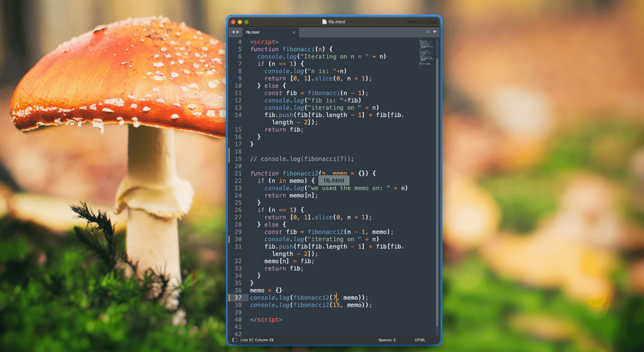Screen dimensions: 644x352
Task: Click the minimap code preview
Action: [x=426, y=52]
